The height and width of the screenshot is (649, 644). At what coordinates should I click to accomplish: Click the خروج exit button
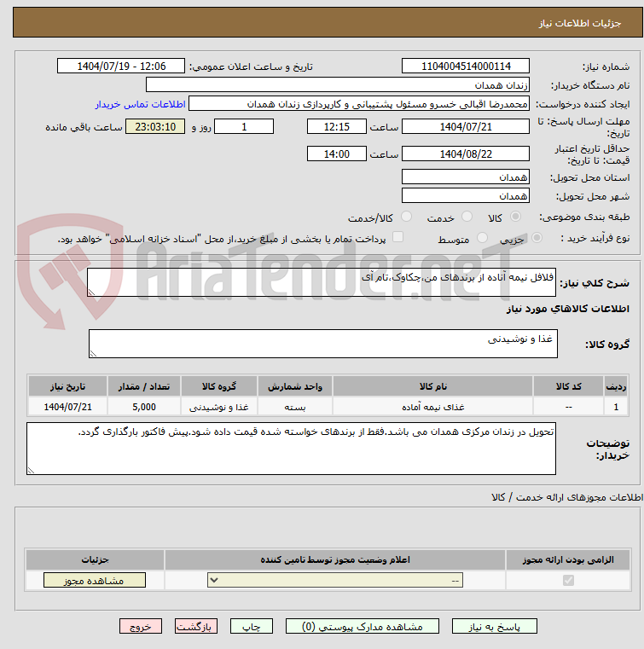pos(141,626)
